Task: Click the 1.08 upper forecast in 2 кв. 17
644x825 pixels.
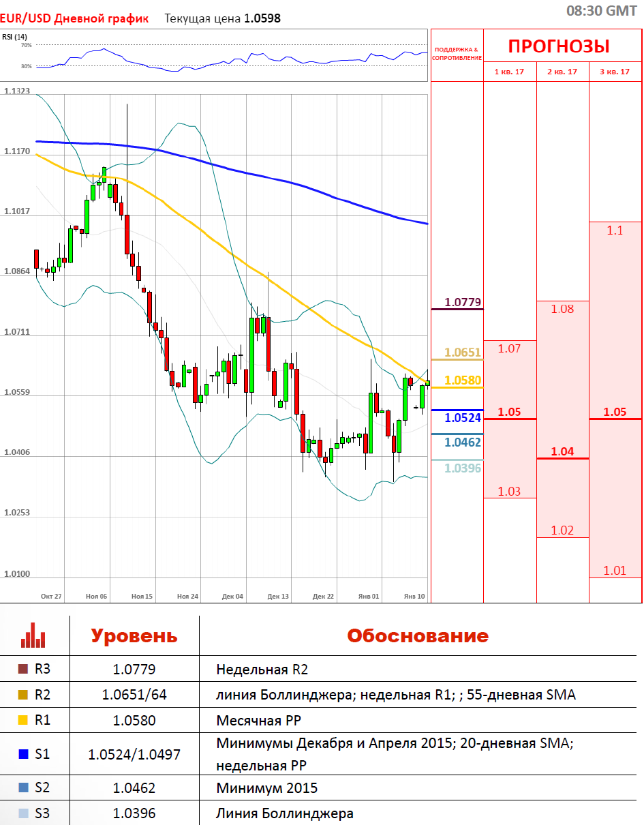Action: 562,309
